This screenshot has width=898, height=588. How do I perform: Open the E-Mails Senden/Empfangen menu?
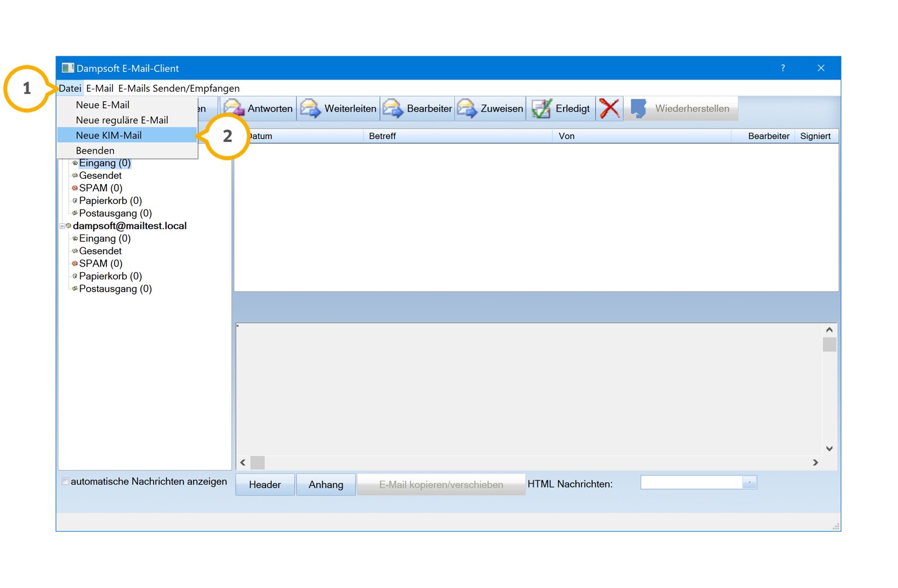[x=179, y=88]
